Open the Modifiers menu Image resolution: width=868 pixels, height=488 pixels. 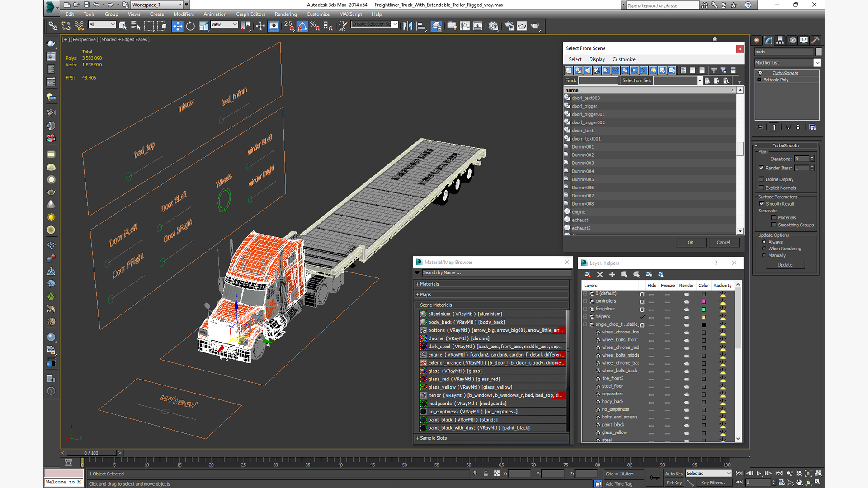coord(184,14)
